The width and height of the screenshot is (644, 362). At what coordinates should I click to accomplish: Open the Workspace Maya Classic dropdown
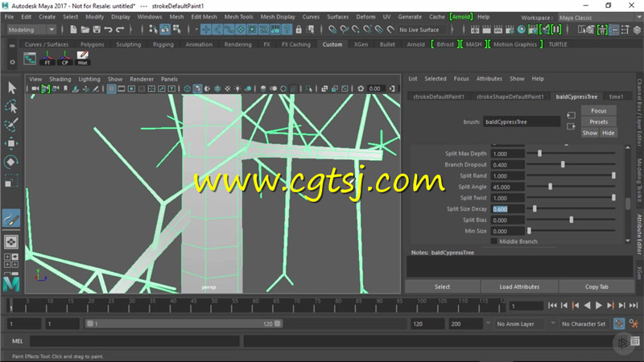[599, 18]
